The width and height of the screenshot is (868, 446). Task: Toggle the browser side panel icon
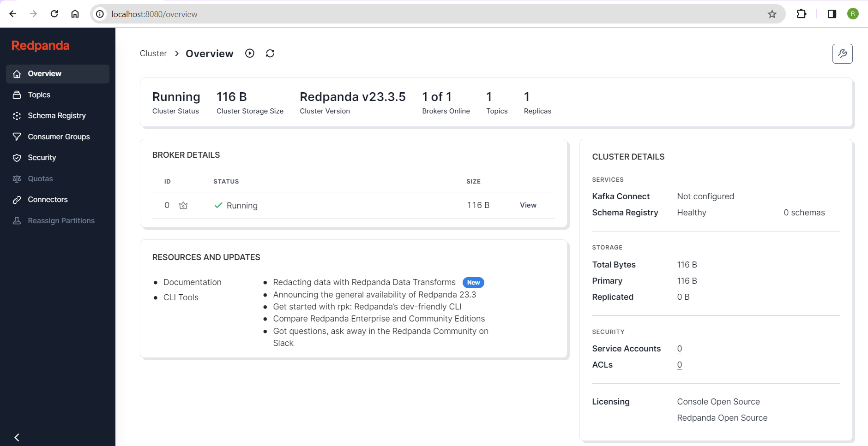(832, 14)
